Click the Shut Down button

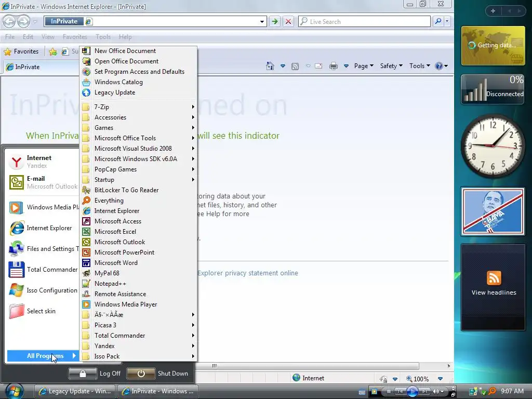[158, 374]
